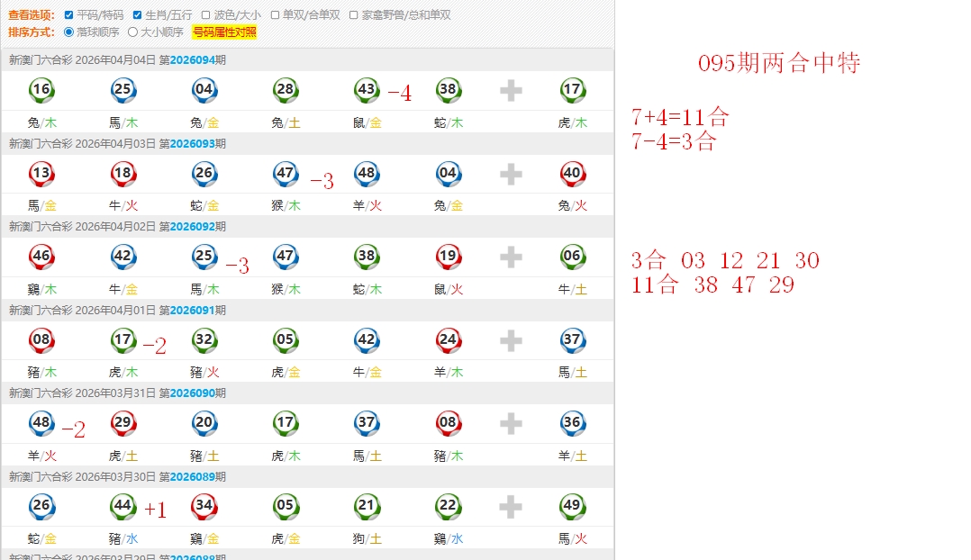
Task: Enable the 单双/合单双 option
Action: [x=275, y=15]
